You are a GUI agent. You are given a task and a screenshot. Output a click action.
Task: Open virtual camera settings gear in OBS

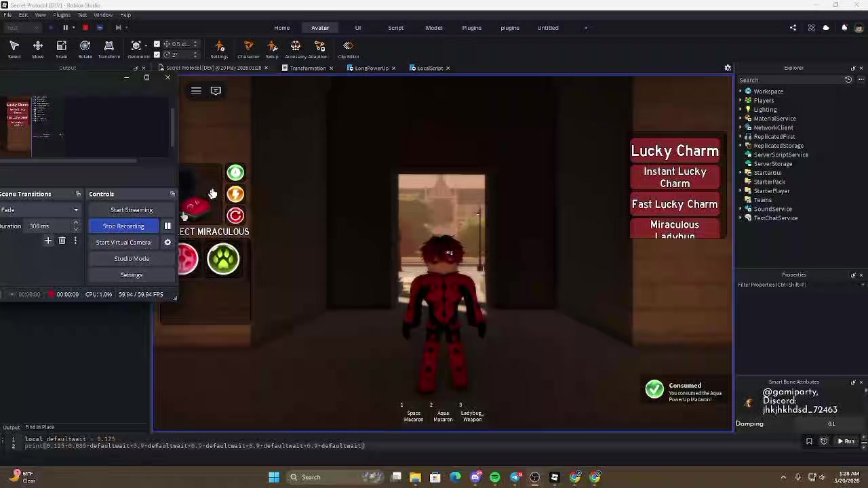pyautogui.click(x=167, y=243)
